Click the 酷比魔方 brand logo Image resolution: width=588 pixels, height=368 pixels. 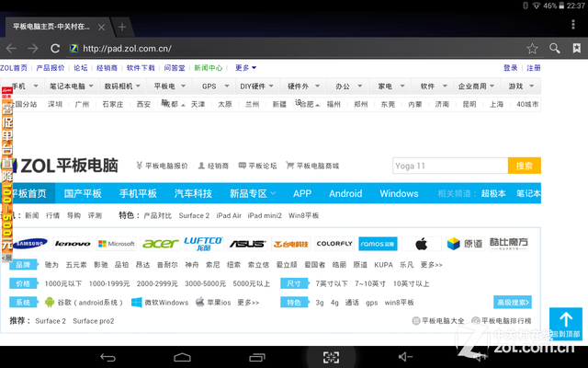[508, 244]
